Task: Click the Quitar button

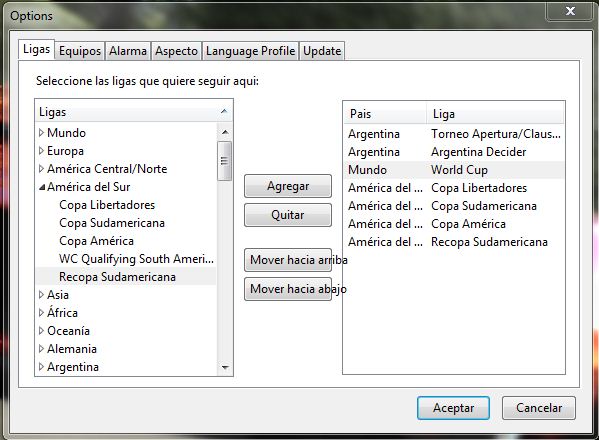Action: tap(288, 215)
